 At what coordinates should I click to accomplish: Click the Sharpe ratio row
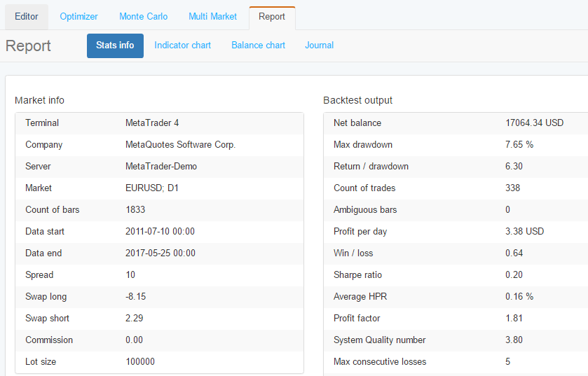click(456, 275)
